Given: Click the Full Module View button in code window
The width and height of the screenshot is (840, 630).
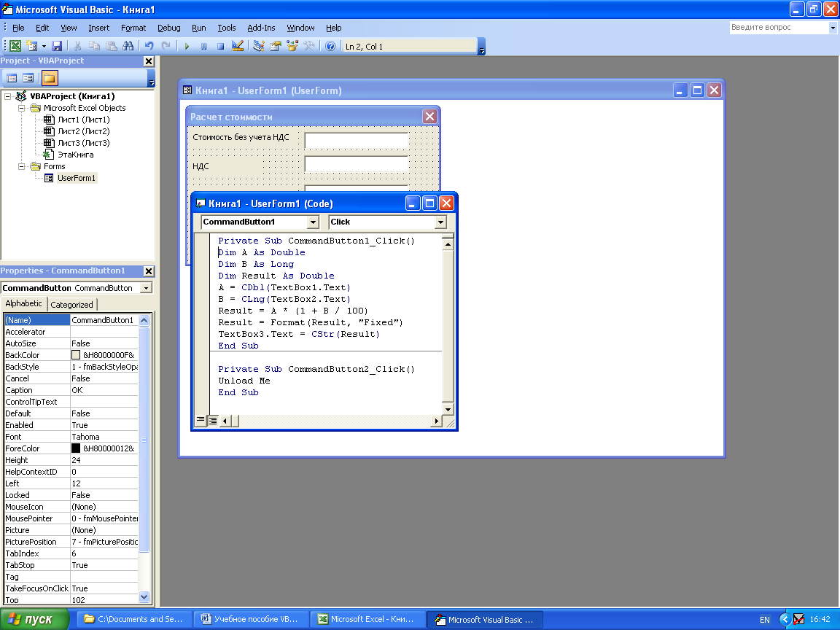Looking at the screenshot, I should 213,421.
